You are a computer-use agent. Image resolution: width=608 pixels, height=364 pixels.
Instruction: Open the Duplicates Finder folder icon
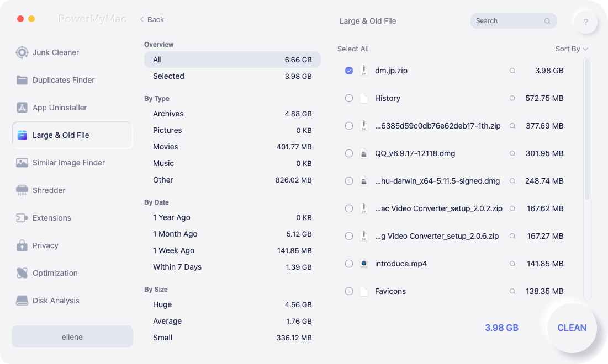(x=22, y=80)
